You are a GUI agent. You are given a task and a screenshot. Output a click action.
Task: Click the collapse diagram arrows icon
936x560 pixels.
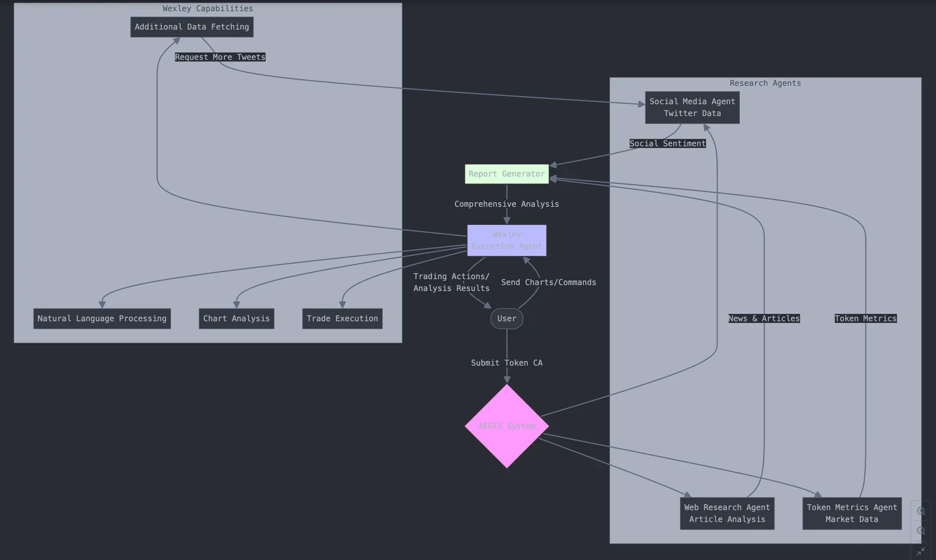920,551
